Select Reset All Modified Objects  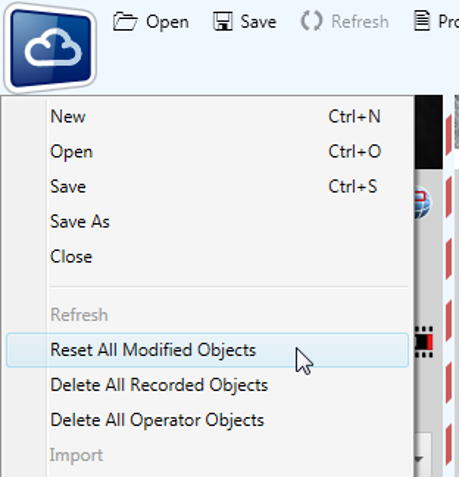[207, 350]
